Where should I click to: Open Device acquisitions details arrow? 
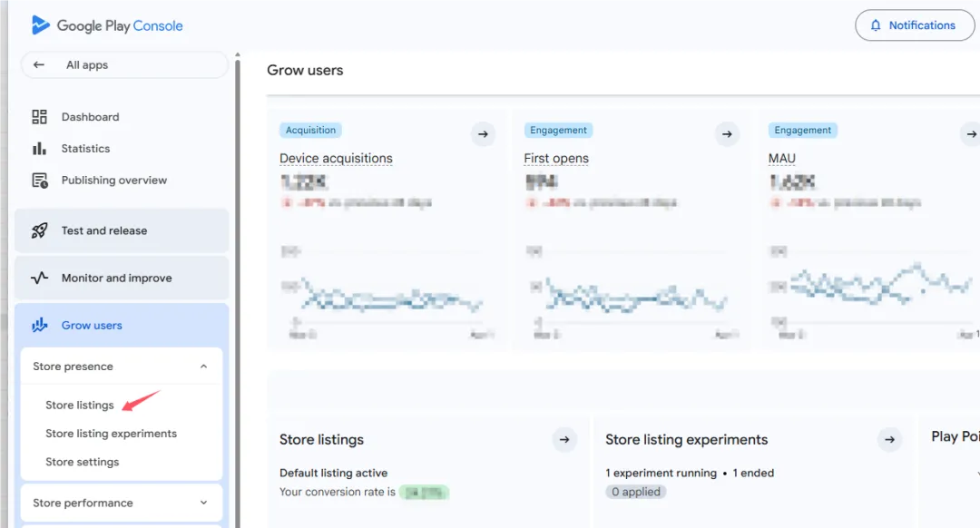pos(483,133)
